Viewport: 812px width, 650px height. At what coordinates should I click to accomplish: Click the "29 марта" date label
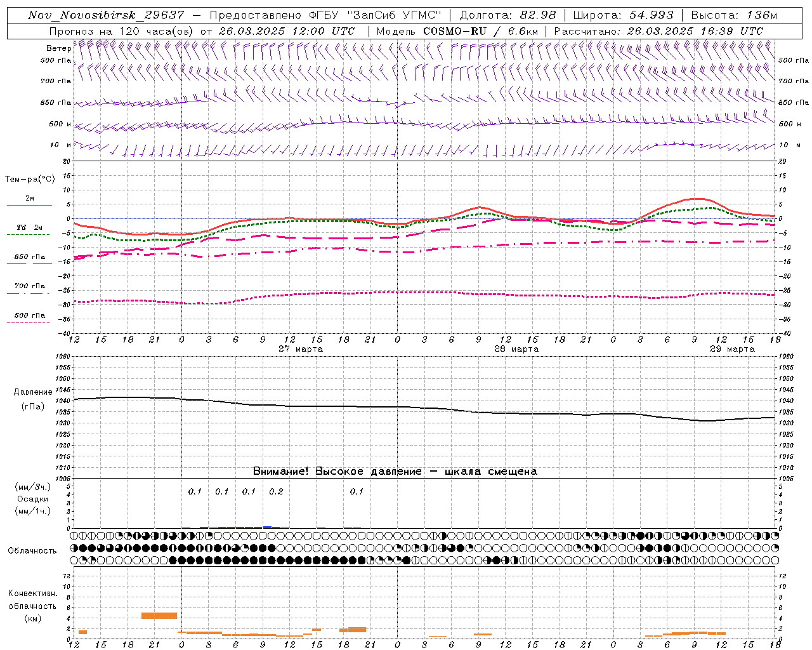[732, 349]
